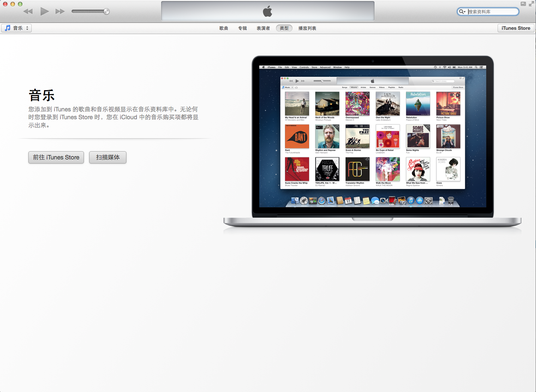
Task: Open the 播放列表 tab
Action: [x=307, y=28]
